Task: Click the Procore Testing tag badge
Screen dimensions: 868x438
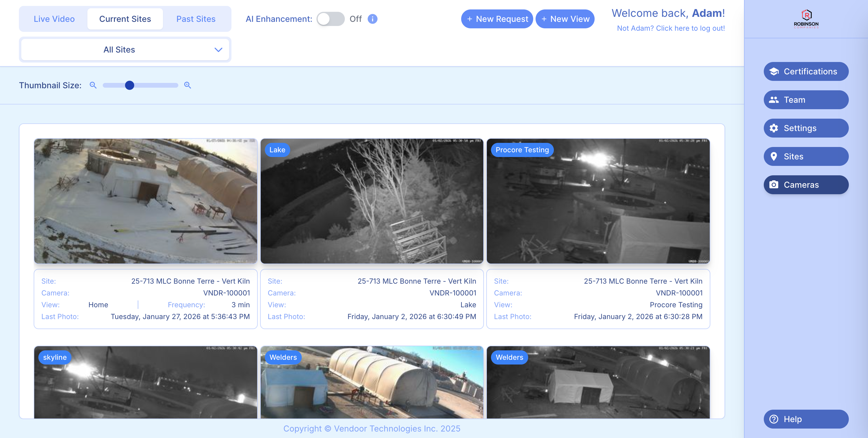Action: click(522, 150)
